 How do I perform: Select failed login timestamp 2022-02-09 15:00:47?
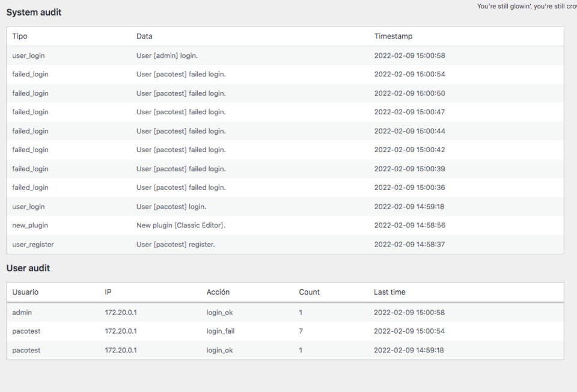[x=409, y=112]
